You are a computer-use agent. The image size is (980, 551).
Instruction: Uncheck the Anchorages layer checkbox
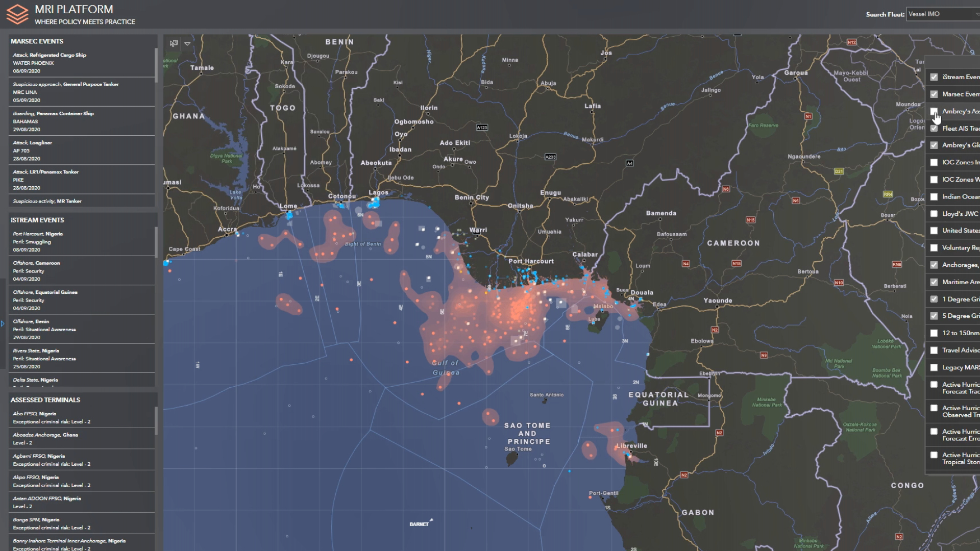(934, 265)
